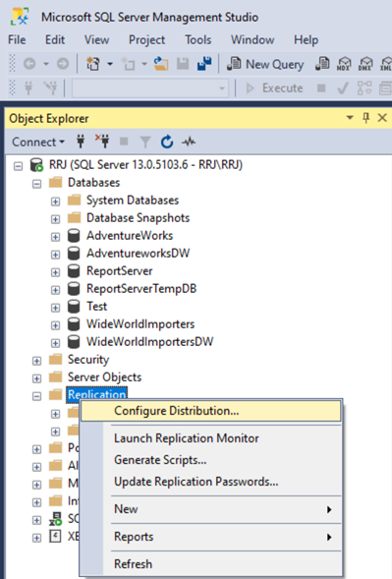Expand the Server Objects folder

[36, 378]
